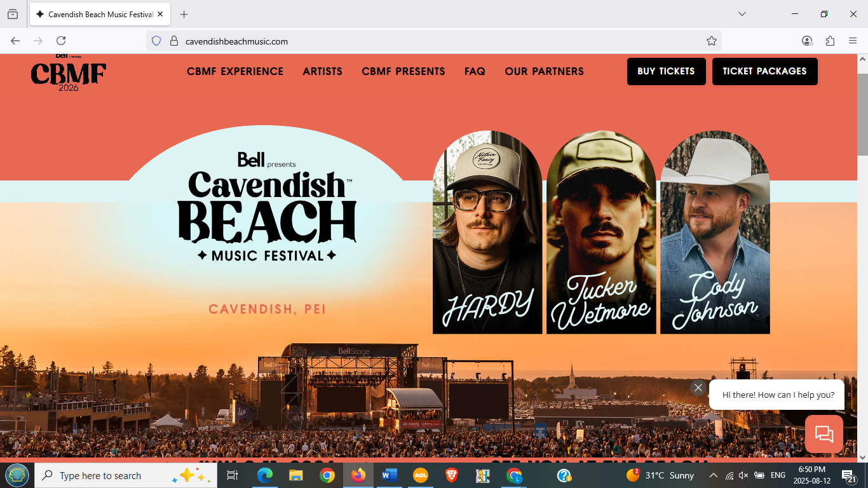Reload the page with refresh icon

[61, 41]
